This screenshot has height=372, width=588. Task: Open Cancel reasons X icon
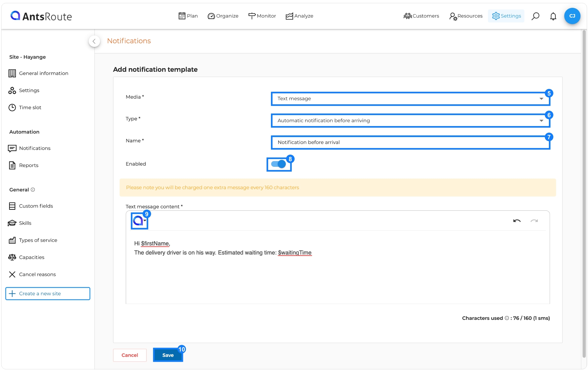click(x=12, y=275)
